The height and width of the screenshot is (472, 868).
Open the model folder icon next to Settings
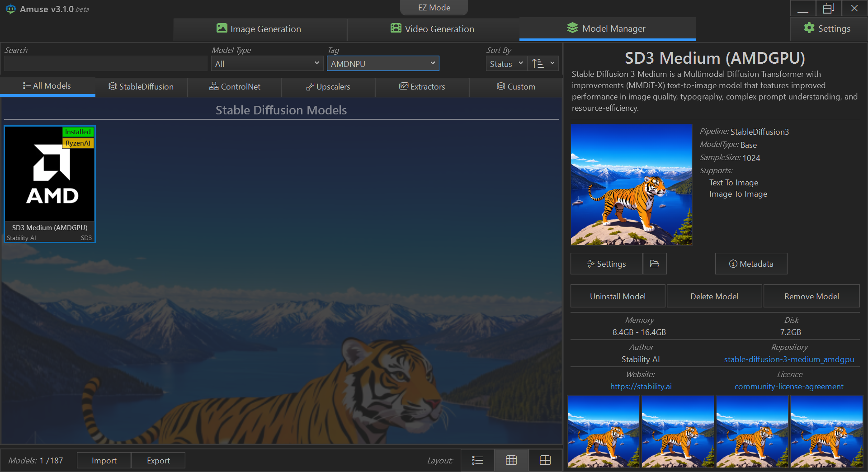click(x=654, y=264)
